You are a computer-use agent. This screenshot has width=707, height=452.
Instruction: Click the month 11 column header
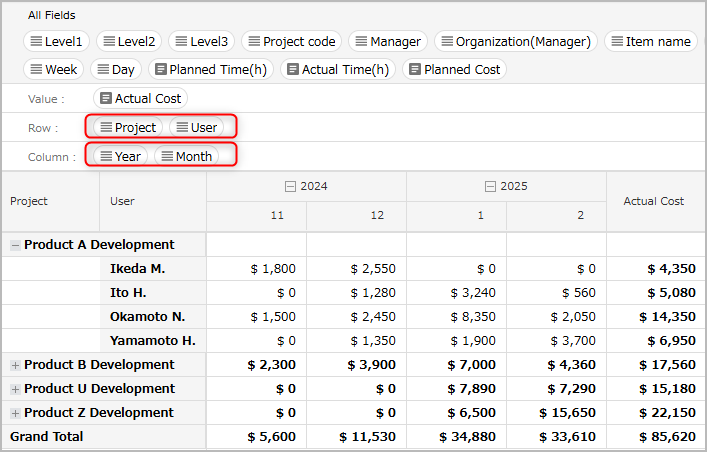click(257, 216)
